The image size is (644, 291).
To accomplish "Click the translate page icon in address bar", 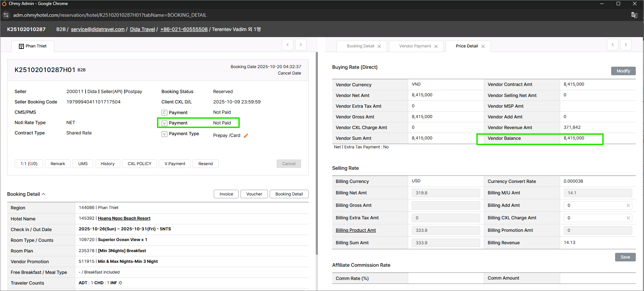I will coord(634,15).
